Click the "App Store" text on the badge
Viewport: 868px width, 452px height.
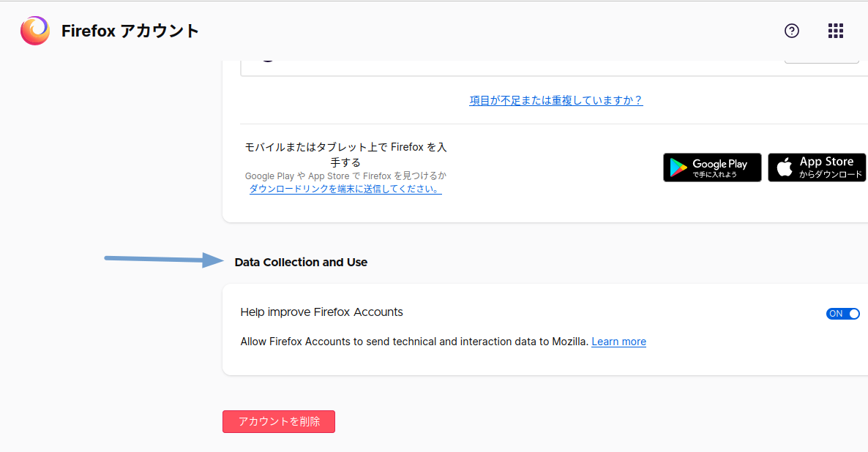click(x=826, y=162)
